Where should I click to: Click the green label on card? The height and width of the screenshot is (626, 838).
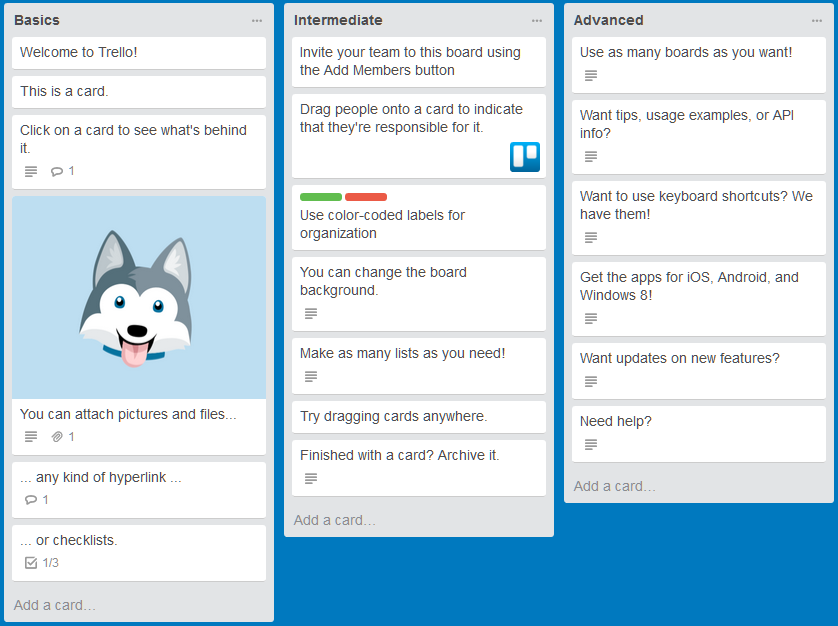(x=321, y=197)
